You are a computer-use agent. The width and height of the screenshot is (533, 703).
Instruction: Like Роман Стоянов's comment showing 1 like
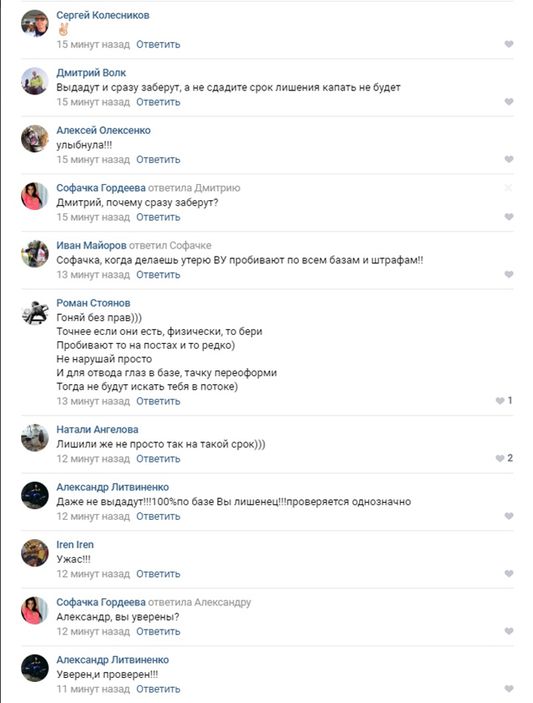[503, 400]
